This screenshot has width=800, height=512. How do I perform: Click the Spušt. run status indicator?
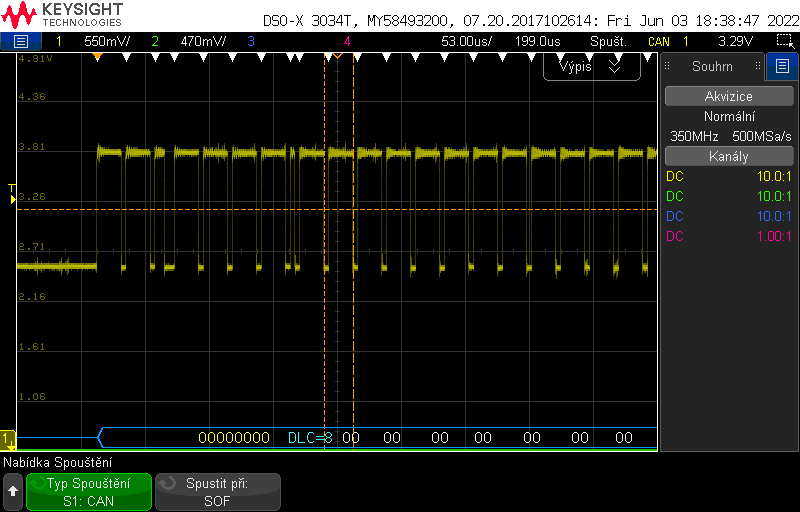[x=608, y=41]
